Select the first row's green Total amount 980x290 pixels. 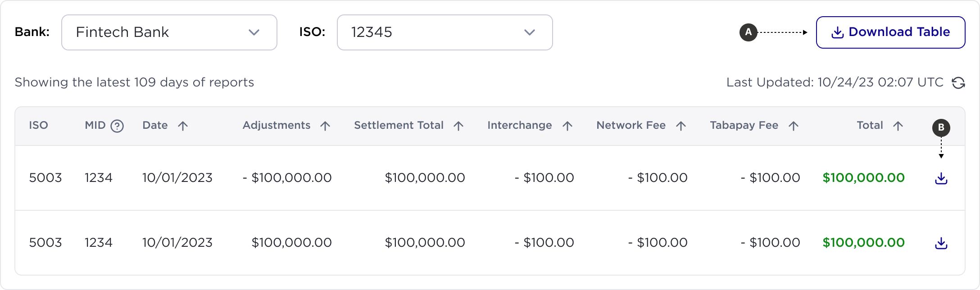pos(863,178)
